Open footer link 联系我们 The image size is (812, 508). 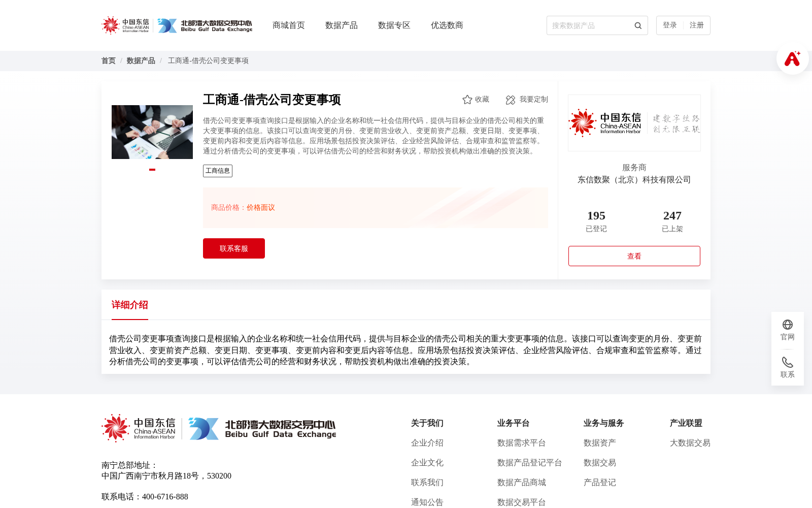(427, 483)
